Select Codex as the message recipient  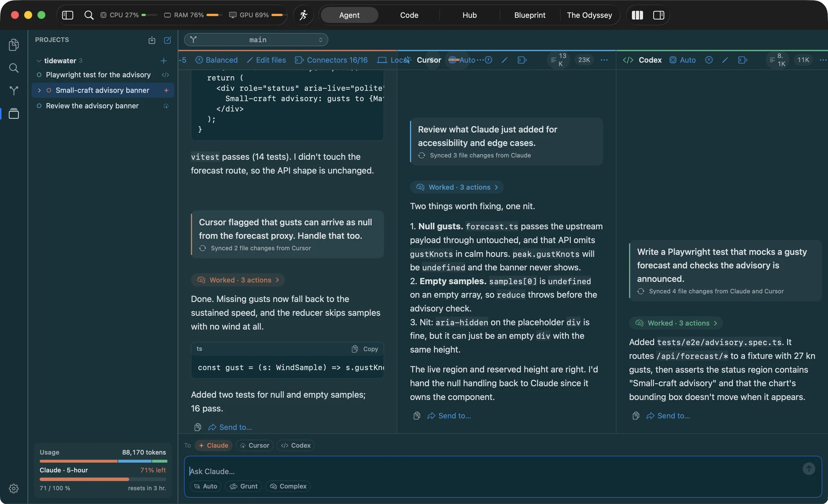pos(296,445)
